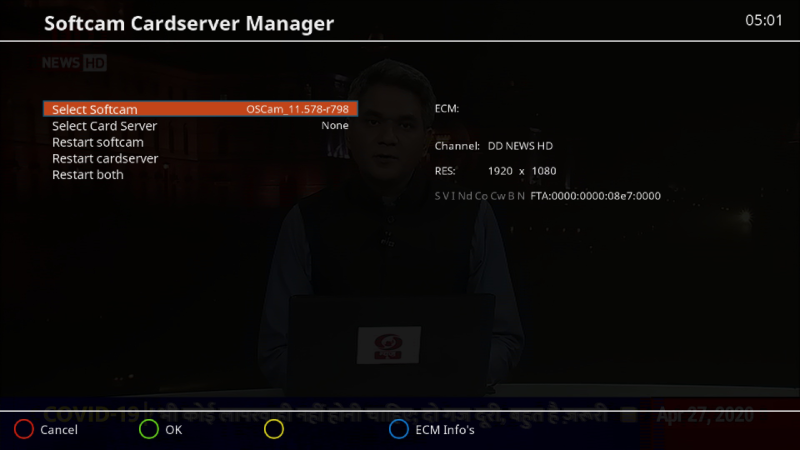Click the blue ECM Info's circle icon
Screen dimensions: 800x450
coord(398,429)
